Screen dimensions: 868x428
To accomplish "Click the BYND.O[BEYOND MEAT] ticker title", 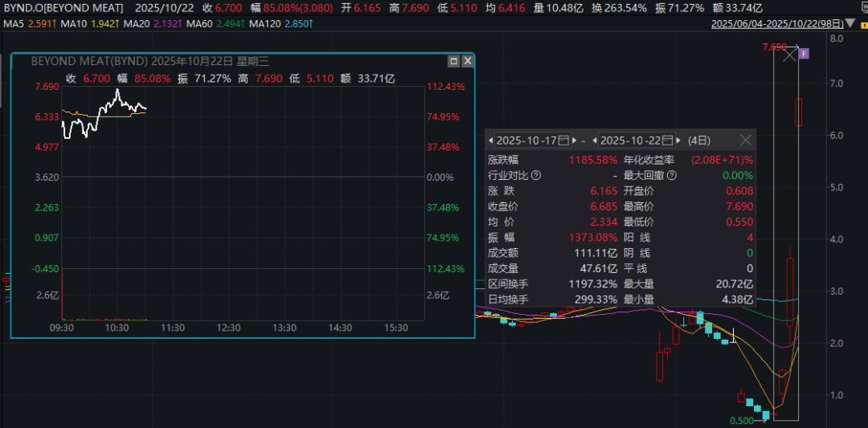I will [x=63, y=7].
